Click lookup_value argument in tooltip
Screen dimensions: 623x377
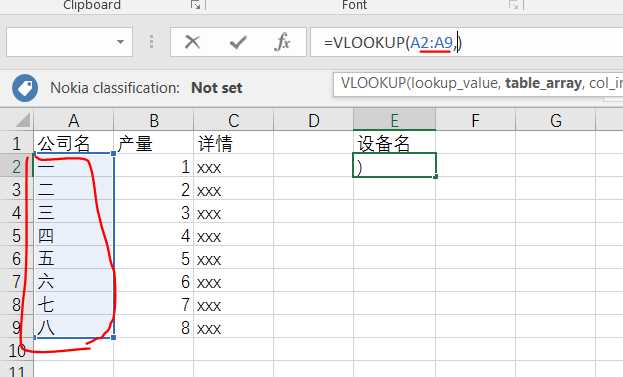(455, 83)
